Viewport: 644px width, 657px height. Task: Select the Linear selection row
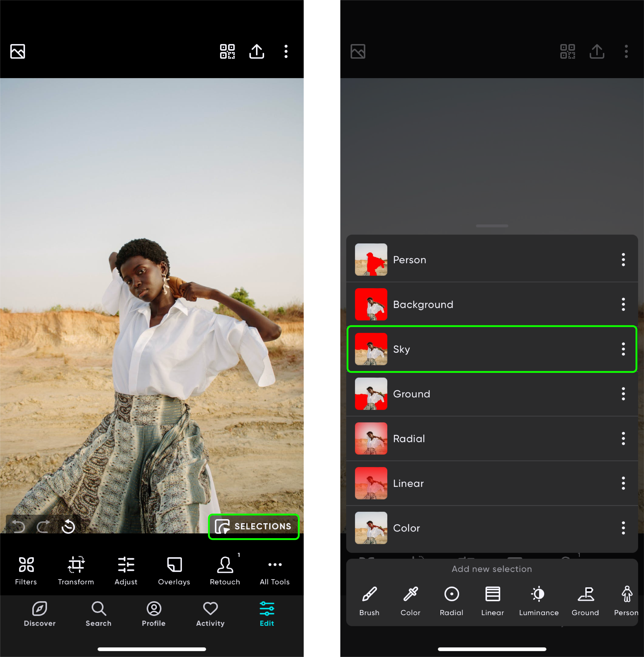pos(492,483)
